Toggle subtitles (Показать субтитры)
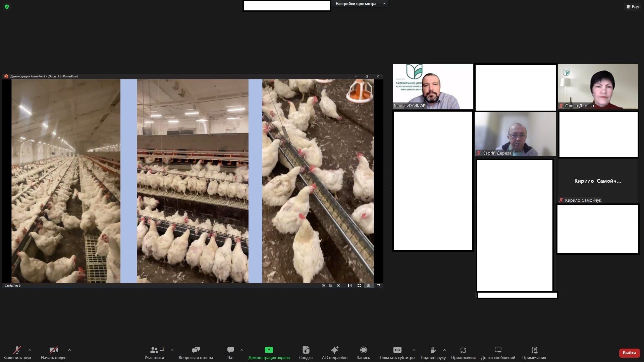 397,350
